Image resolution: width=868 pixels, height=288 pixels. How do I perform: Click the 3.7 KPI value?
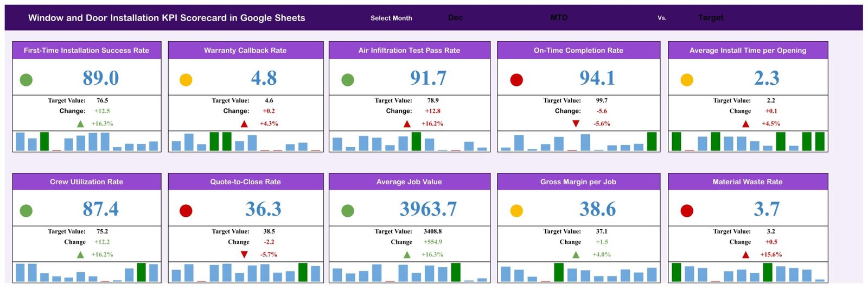click(x=767, y=209)
